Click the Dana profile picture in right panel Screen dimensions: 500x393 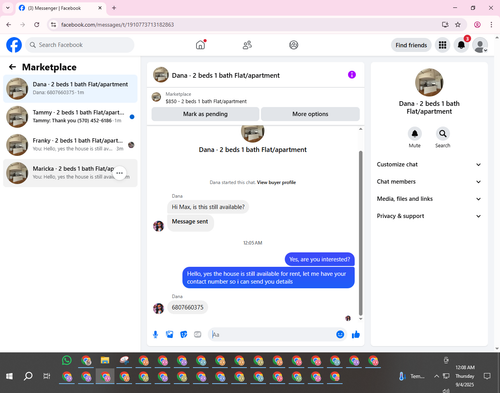[429, 82]
